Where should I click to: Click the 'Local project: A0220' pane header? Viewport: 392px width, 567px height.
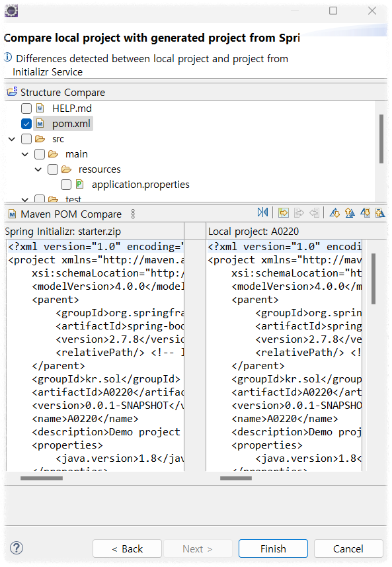pos(254,232)
